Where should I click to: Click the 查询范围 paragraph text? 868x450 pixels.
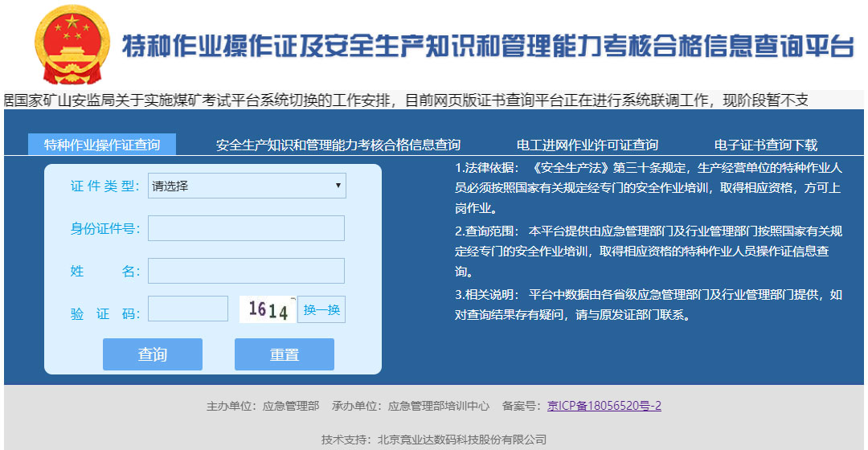tap(648, 251)
